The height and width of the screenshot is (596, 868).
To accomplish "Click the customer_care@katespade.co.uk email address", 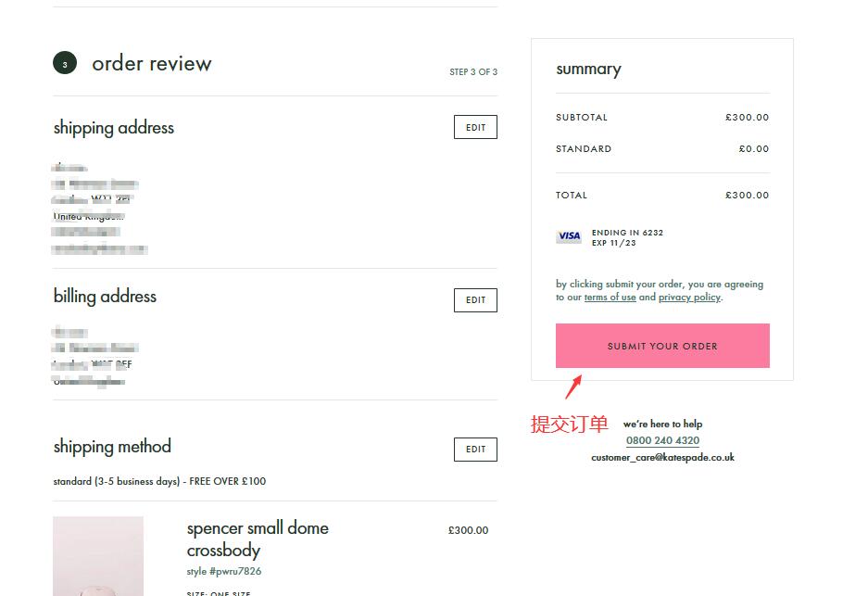I will pyautogui.click(x=662, y=458).
